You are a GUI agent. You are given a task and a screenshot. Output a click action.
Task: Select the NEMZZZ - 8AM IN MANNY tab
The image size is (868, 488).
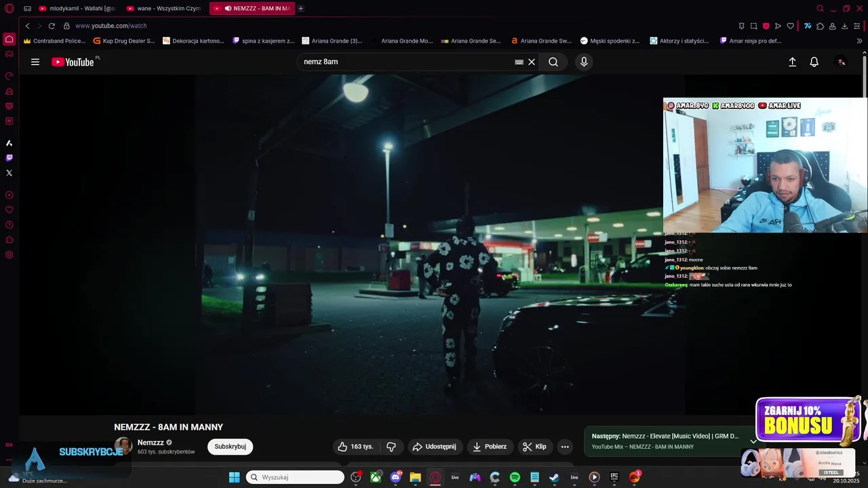[252, 8]
